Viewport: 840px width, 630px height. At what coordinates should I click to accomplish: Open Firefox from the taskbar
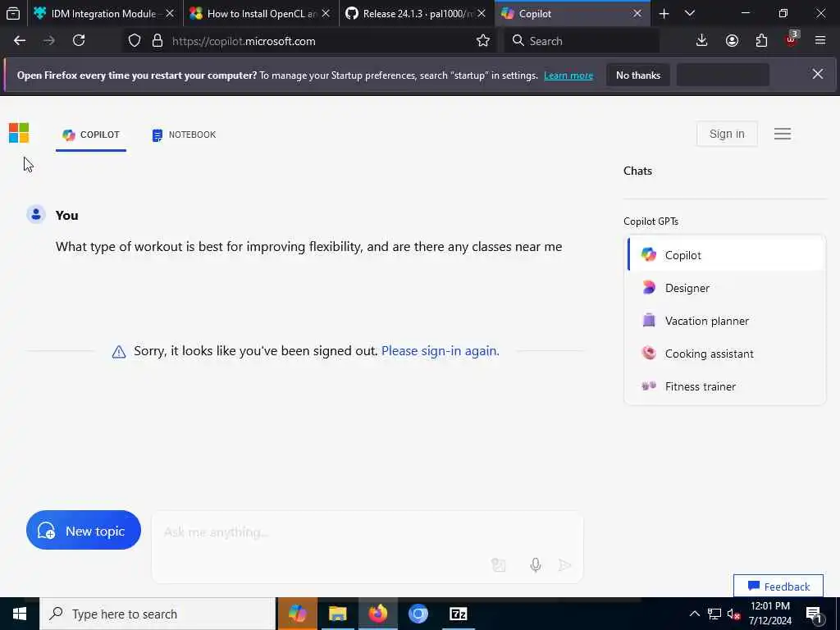(x=377, y=614)
